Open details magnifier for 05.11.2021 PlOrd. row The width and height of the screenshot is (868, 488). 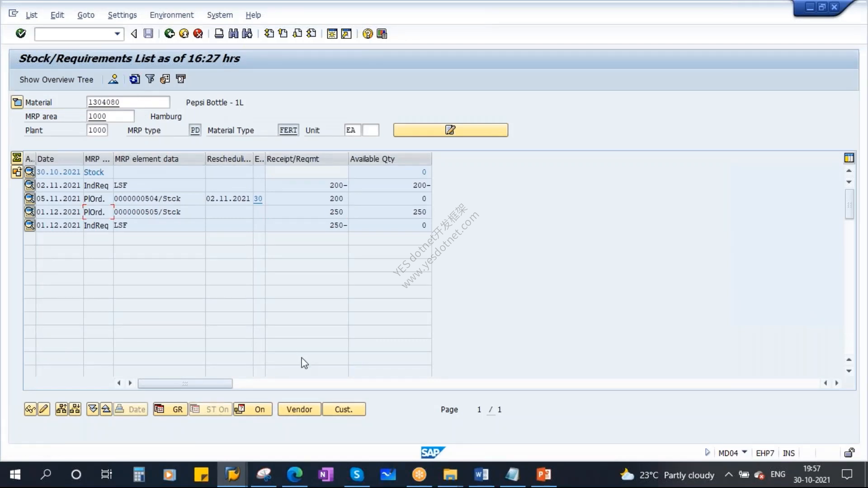(29, 198)
